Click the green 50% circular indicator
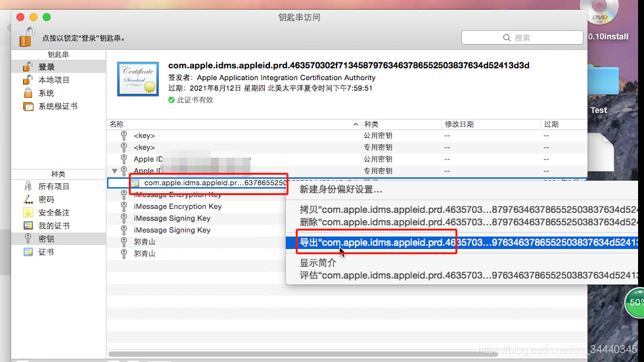Viewport: 644px width, 362px height. coord(635,302)
